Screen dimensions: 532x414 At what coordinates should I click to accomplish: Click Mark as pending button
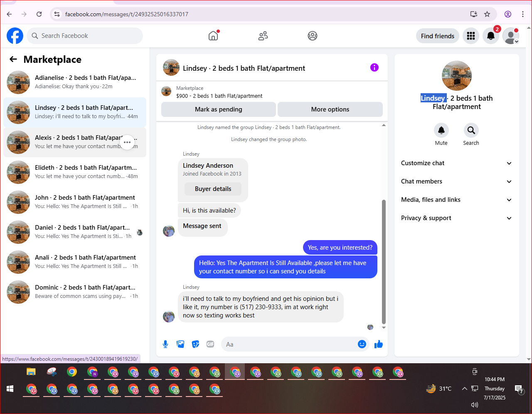click(x=219, y=109)
